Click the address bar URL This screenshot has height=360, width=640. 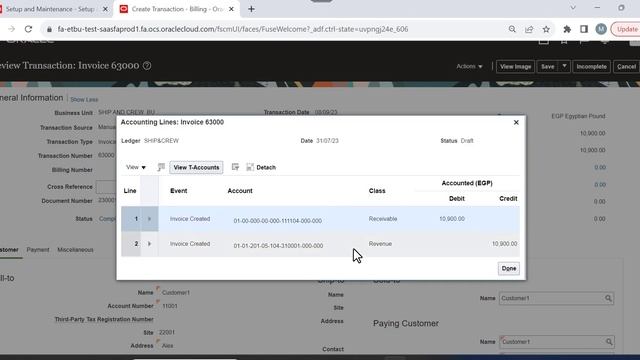click(233, 29)
